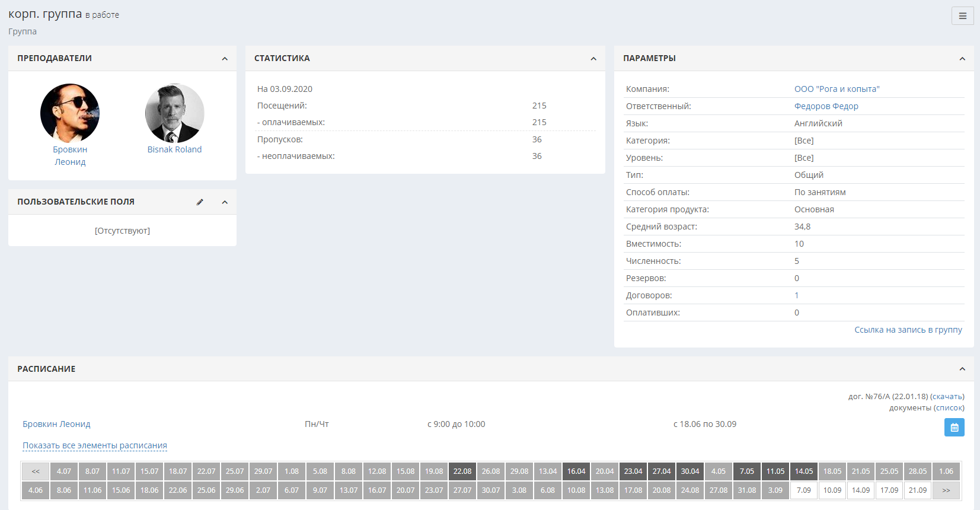Select the 17.09 date cell

(889, 490)
